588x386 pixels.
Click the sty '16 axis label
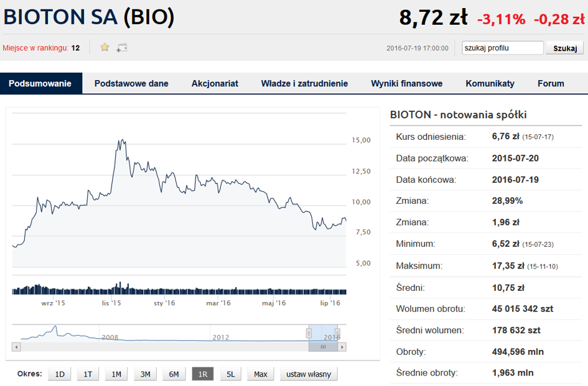click(x=164, y=303)
